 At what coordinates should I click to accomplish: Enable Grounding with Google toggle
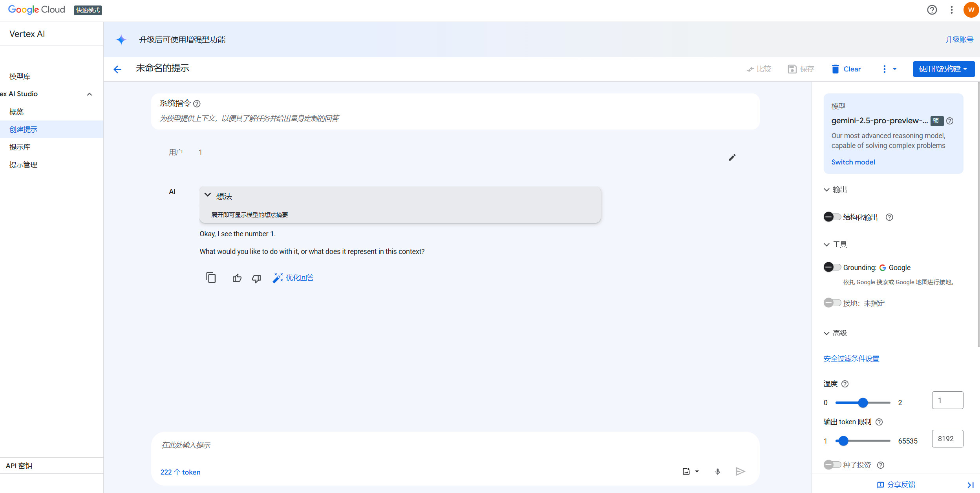coord(832,267)
